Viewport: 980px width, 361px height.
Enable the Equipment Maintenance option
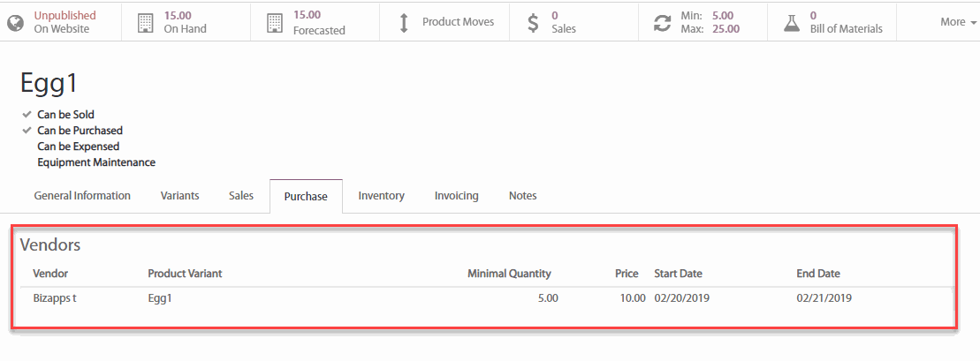27,162
